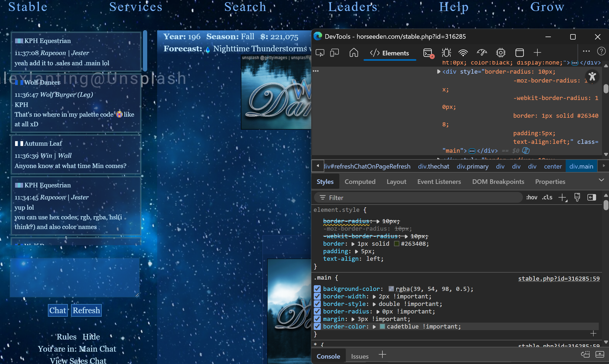Open the Network wifi icon panel
The image size is (609, 364).
click(463, 53)
